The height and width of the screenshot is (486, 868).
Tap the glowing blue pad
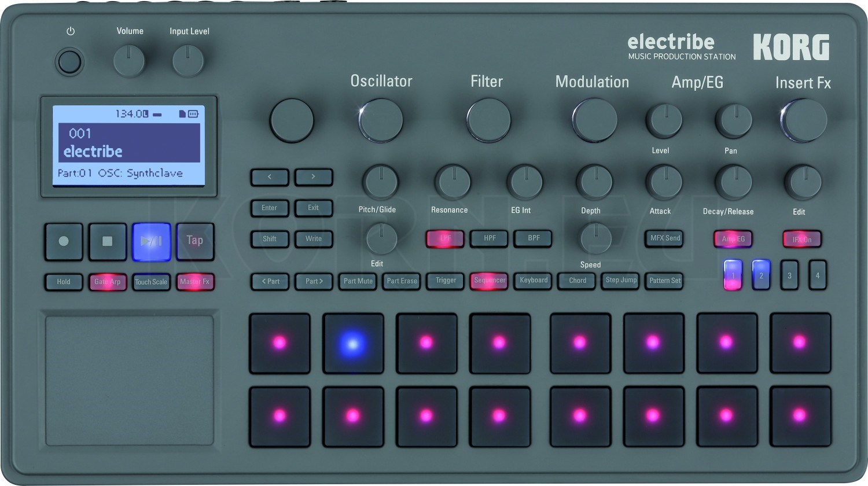(353, 343)
